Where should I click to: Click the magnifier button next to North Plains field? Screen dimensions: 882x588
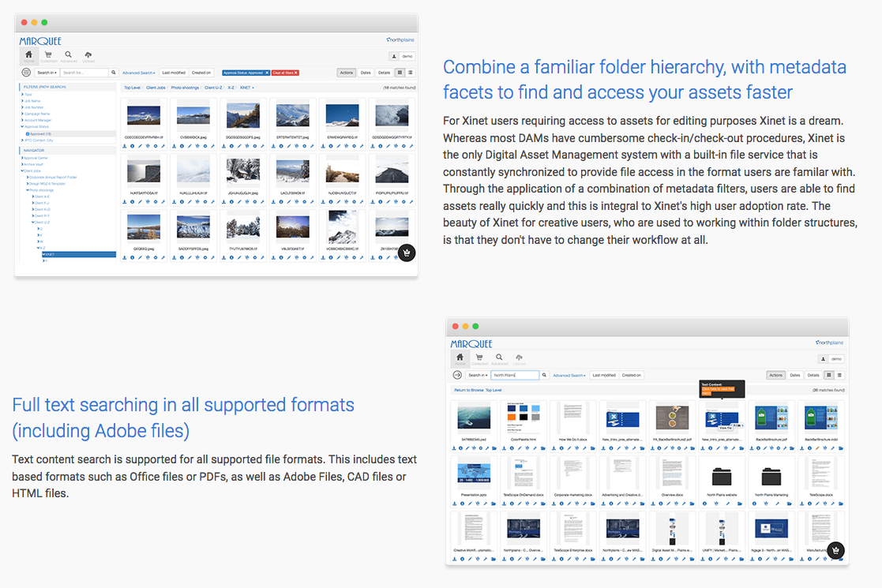click(x=544, y=376)
